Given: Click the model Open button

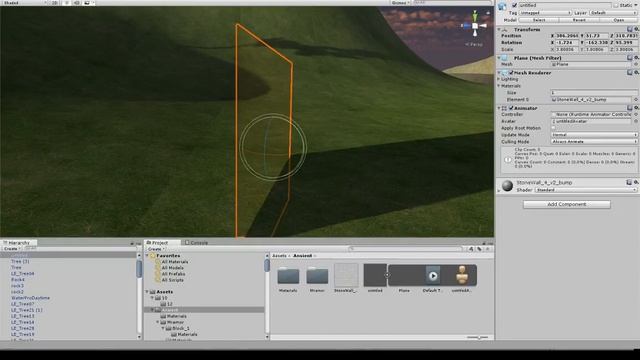Looking at the screenshot, I should (x=619, y=20).
